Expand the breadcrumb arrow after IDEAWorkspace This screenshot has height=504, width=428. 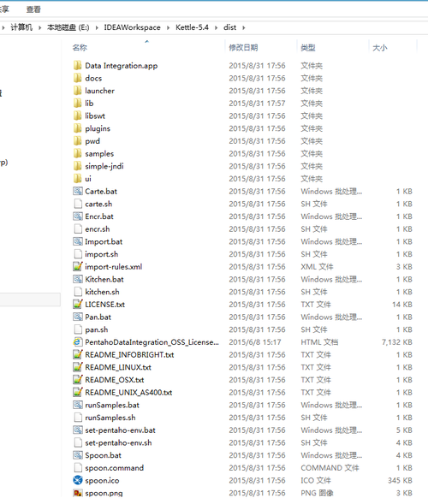(168, 27)
